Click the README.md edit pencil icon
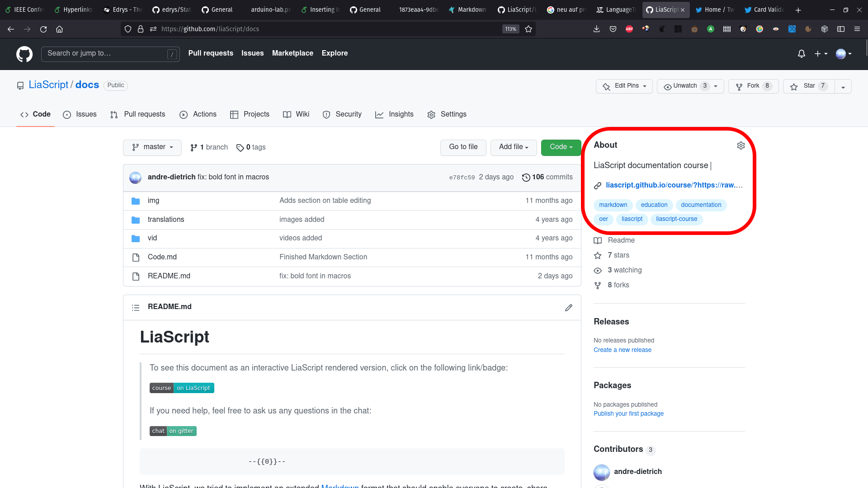This screenshot has height=488, width=868. 568,306
